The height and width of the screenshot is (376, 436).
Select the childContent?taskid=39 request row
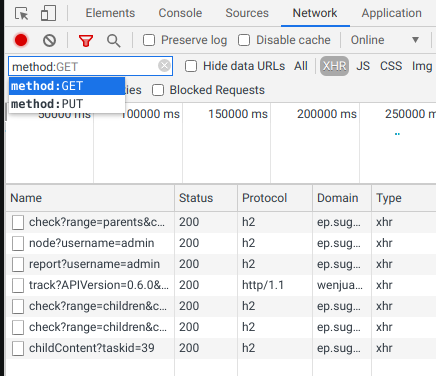click(221, 348)
